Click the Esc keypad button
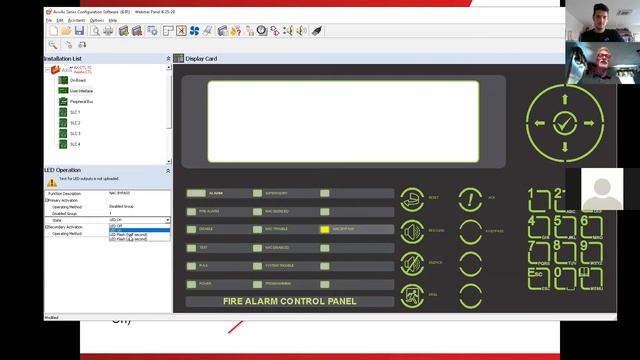 539,278
